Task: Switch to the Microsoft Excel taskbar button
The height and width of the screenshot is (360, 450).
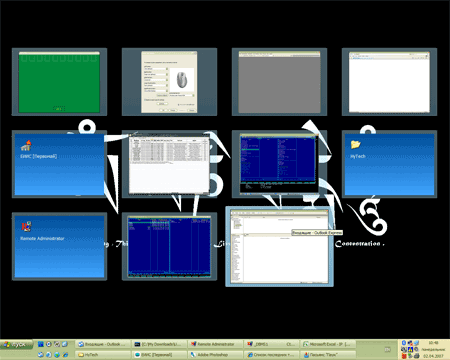Action: [x=328, y=344]
